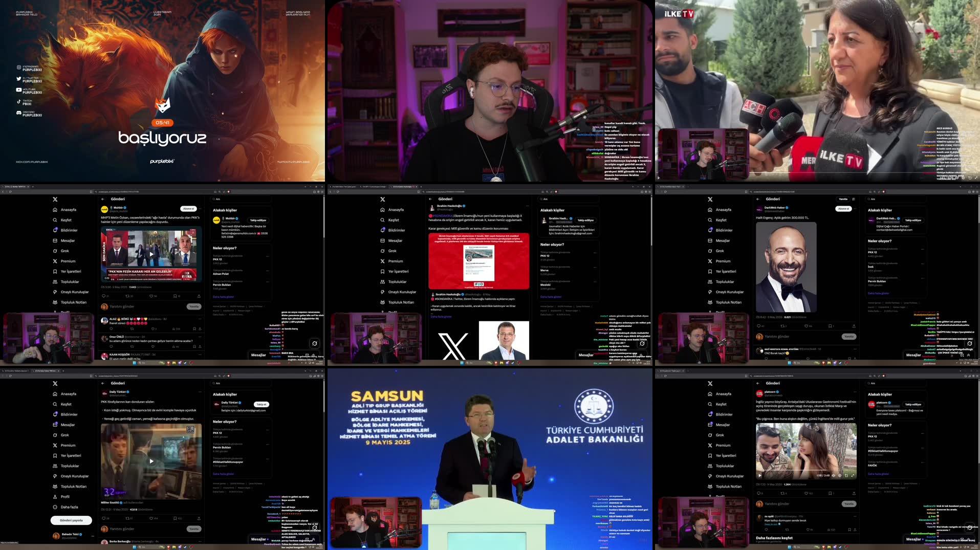Click the X logo in the Muhbir post window
The image size is (980, 550).
[x=55, y=199]
